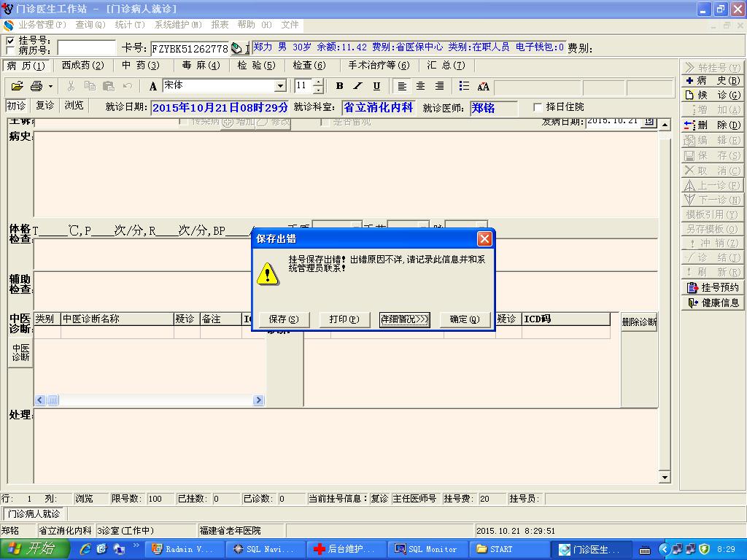Open 统计(T) menu

pyautogui.click(x=130, y=25)
